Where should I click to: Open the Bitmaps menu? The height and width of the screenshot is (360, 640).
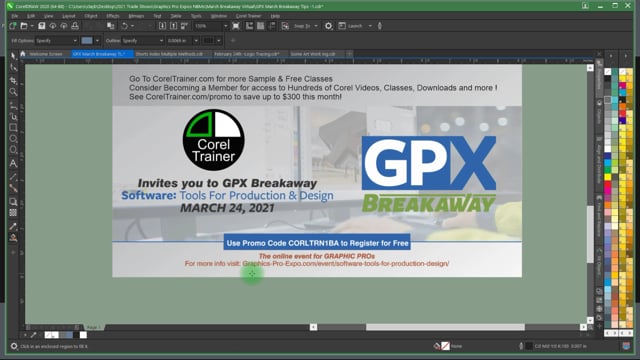point(136,16)
